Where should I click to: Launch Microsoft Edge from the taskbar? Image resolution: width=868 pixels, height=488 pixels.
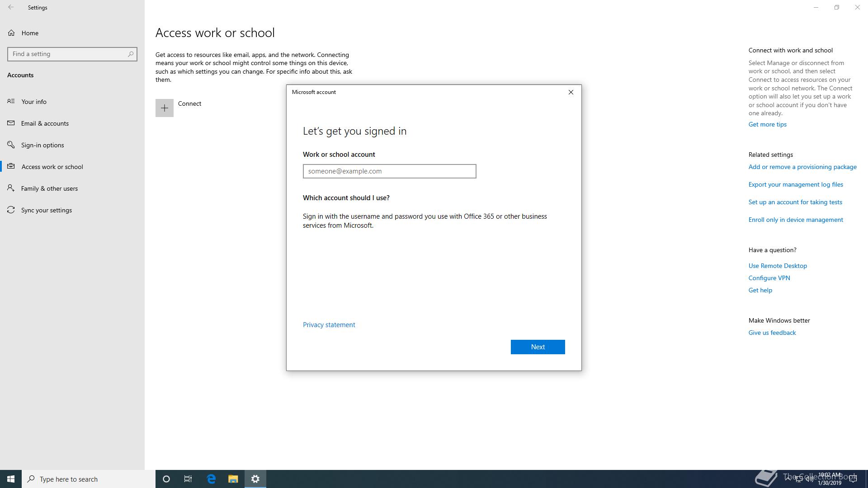211,479
